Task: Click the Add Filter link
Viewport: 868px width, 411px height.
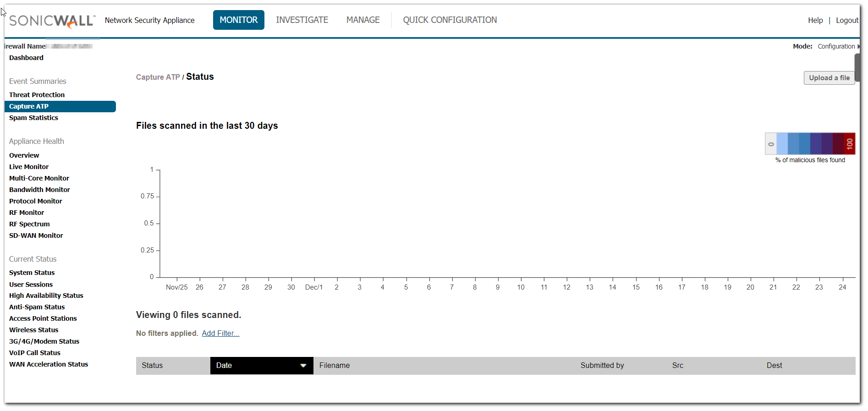Action: pos(220,333)
